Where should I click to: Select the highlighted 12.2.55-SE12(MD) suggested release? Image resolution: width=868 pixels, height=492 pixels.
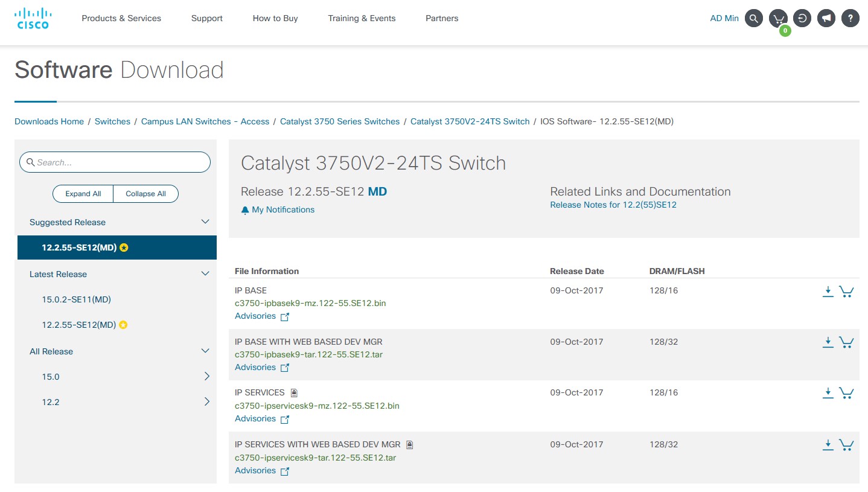pyautogui.click(x=116, y=248)
